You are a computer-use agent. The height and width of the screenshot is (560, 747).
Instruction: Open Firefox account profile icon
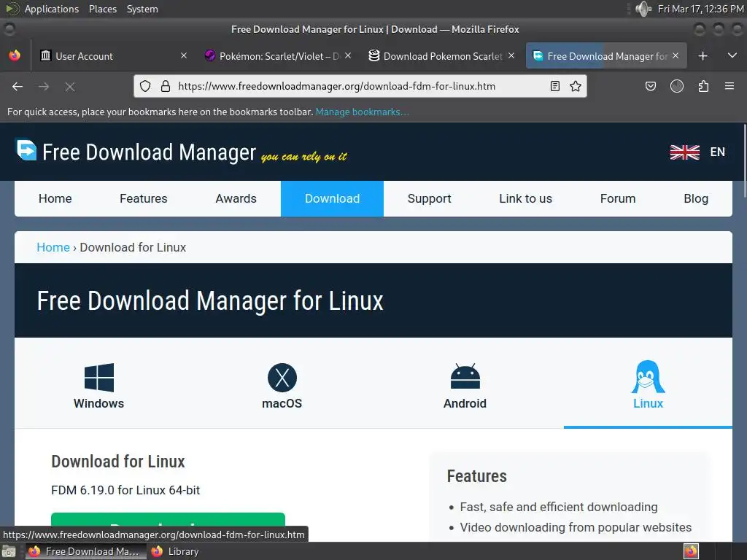click(676, 86)
